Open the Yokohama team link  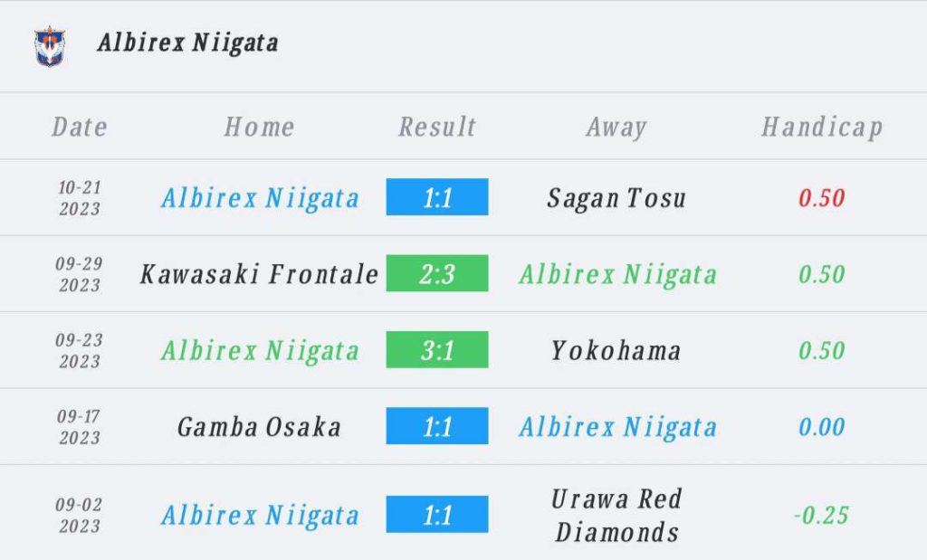tap(616, 350)
